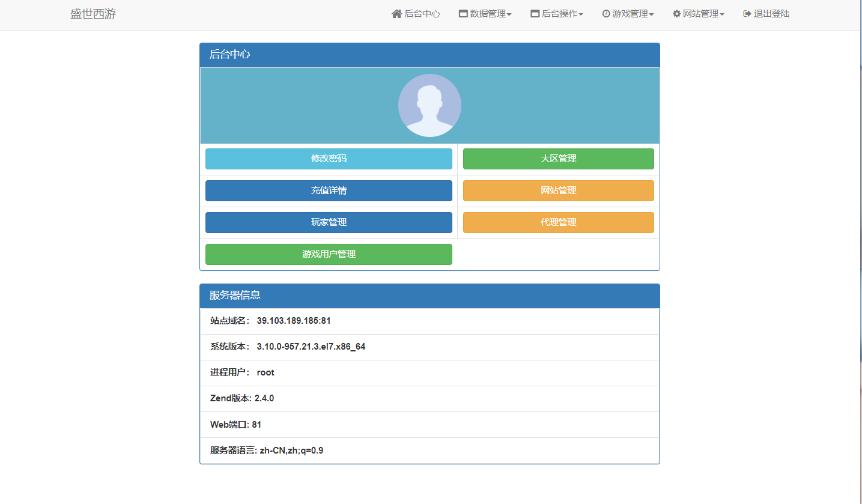Click the user avatar silhouette image
Viewport: 862px width, 504px height.
click(x=429, y=106)
